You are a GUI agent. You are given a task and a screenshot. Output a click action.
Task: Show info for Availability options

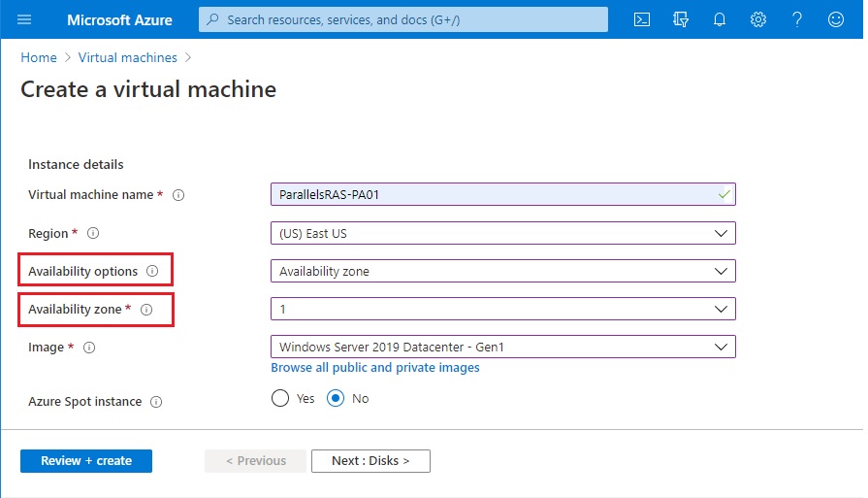pyautogui.click(x=152, y=271)
